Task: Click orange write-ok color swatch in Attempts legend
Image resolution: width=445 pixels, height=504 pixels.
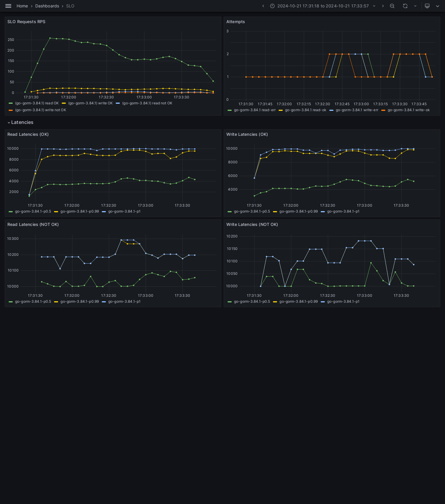Action: (x=383, y=110)
